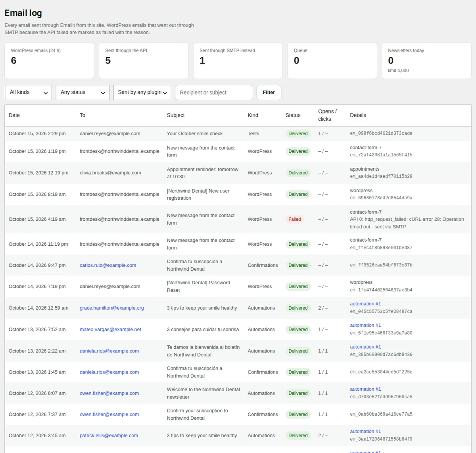This screenshot has height=453, width=476.
Task: Click the Email log page heading
Action: pos(23,13)
